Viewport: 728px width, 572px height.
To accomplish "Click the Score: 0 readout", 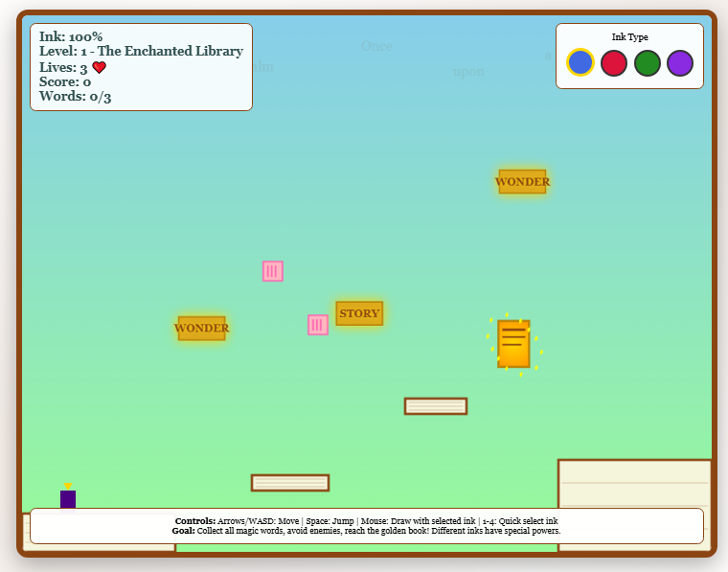I will [65, 81].
